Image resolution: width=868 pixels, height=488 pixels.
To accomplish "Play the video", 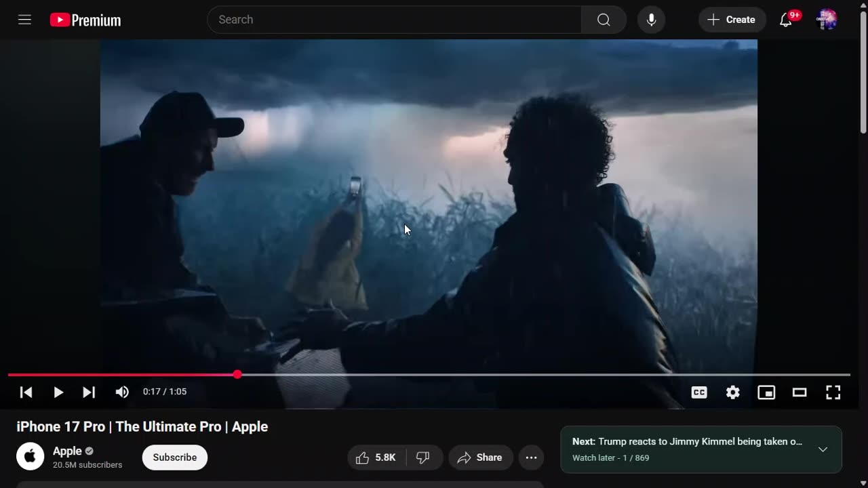I will 58,392.
